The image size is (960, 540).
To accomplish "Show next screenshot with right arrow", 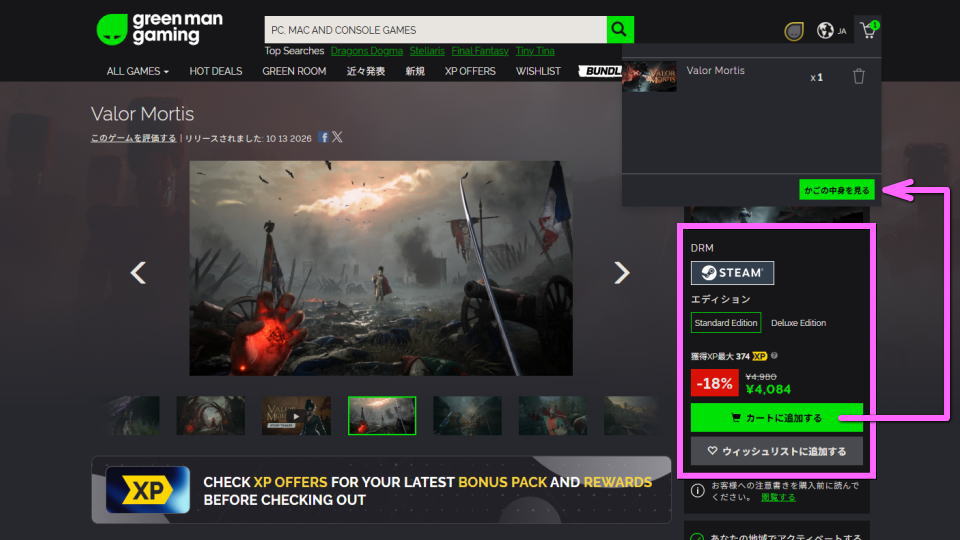I will click(621, 272).
